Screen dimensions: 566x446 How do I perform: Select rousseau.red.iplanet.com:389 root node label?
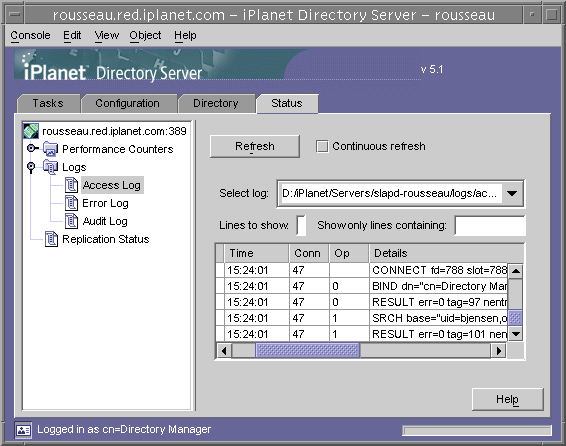point(114,131)
